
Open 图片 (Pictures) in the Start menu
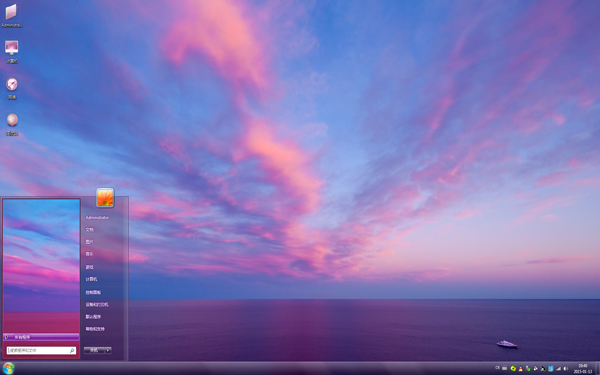89,242
